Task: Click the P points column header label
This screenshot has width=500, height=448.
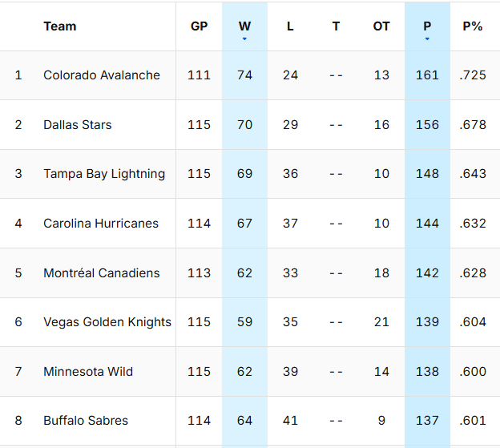Action: 427,26
